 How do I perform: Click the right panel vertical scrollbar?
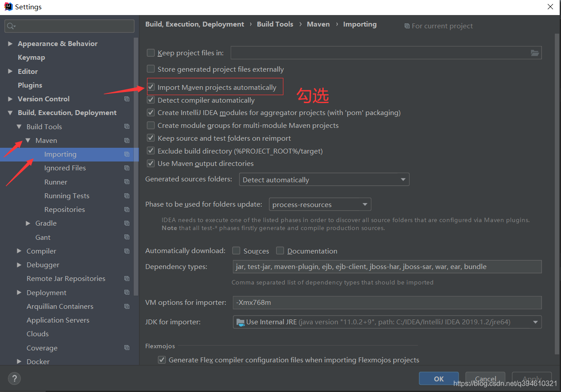[557, 195]
